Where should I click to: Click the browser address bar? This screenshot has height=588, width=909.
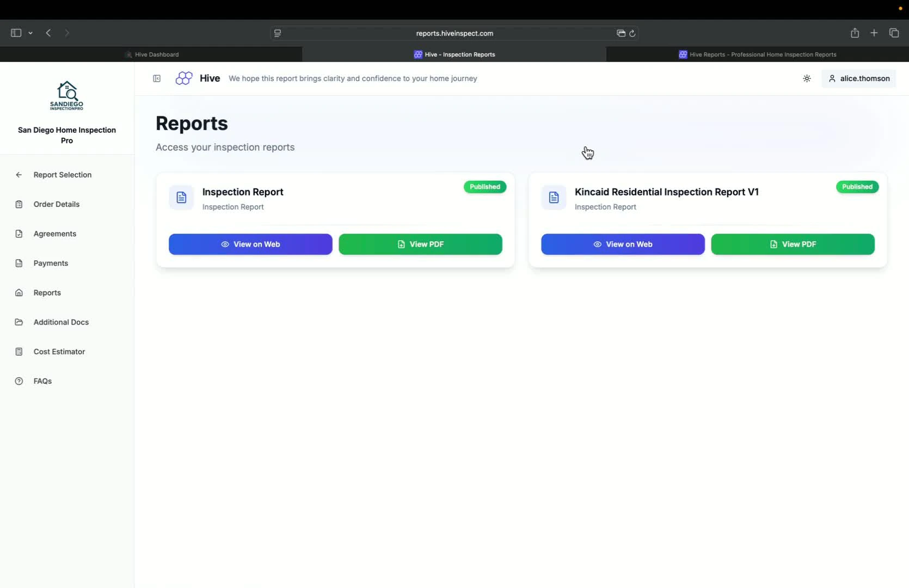[x=454, y=33]
